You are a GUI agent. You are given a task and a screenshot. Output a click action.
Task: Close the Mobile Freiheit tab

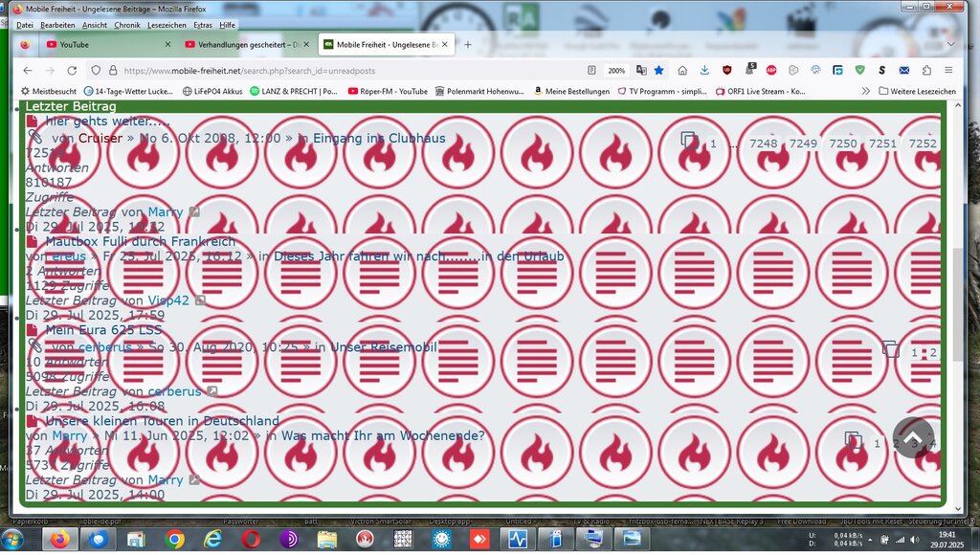pos(444,44)
